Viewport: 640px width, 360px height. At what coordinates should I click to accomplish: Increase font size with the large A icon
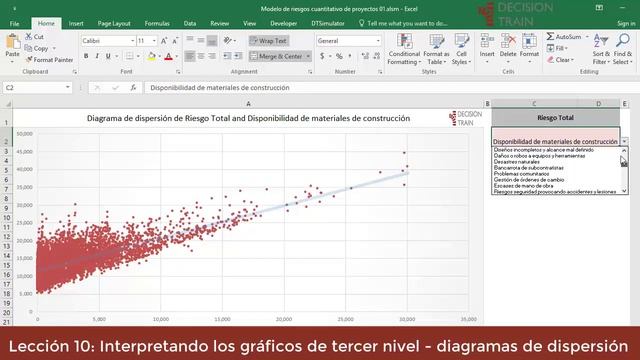164,41
